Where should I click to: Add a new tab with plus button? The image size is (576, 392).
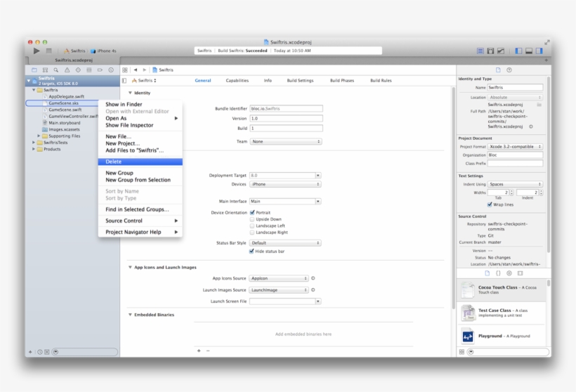[x=546, y=60]
